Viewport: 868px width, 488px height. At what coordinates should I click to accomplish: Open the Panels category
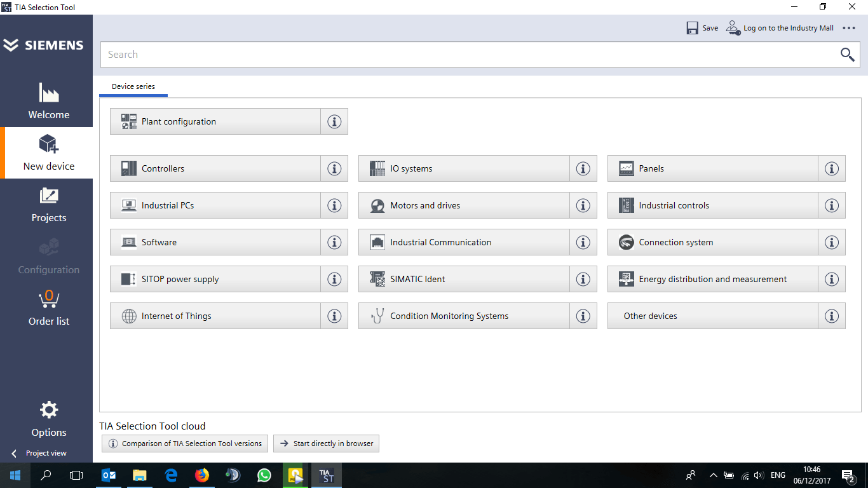click(x=713, y=168)
